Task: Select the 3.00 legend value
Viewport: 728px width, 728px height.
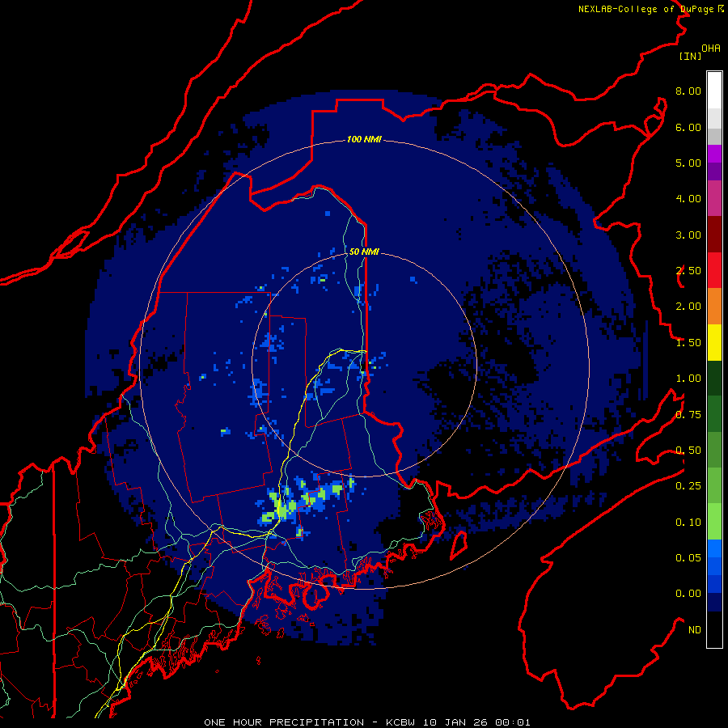Action: (x=688, y=235)
